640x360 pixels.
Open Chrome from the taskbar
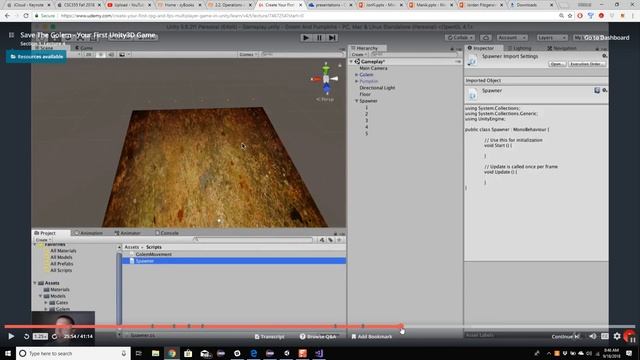[172, 353]
